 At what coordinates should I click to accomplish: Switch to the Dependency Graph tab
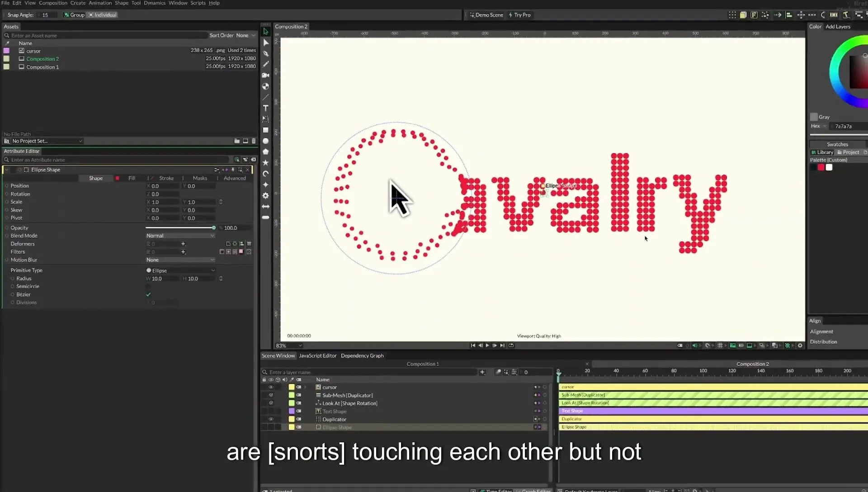pos(362,356)
